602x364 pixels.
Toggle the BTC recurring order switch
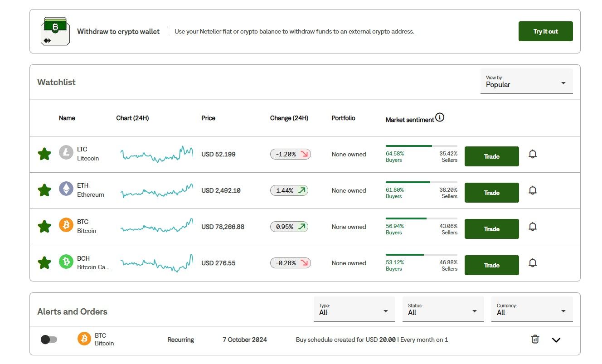coord(49,340)
